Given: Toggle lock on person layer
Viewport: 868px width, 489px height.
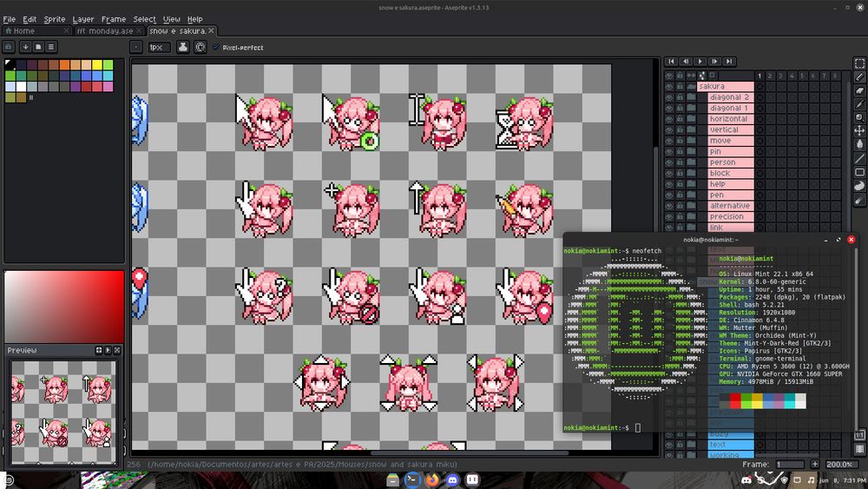Looking at the screenshot, I should (x=681, y=162).
